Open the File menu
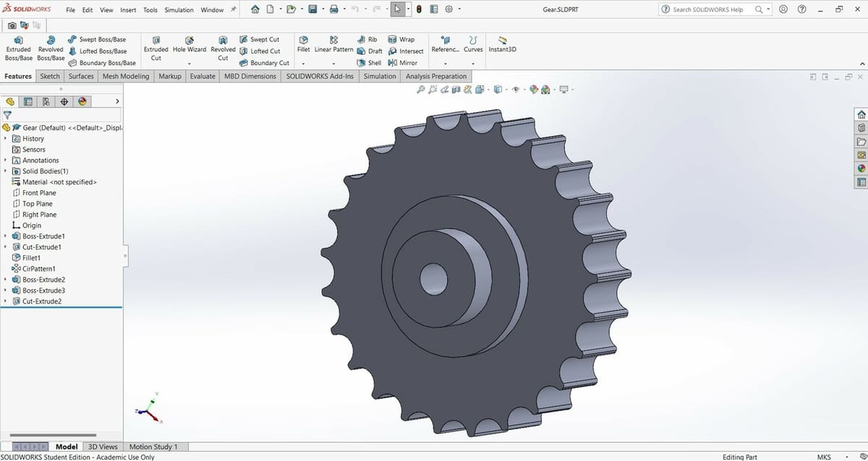 pos(71,10)
